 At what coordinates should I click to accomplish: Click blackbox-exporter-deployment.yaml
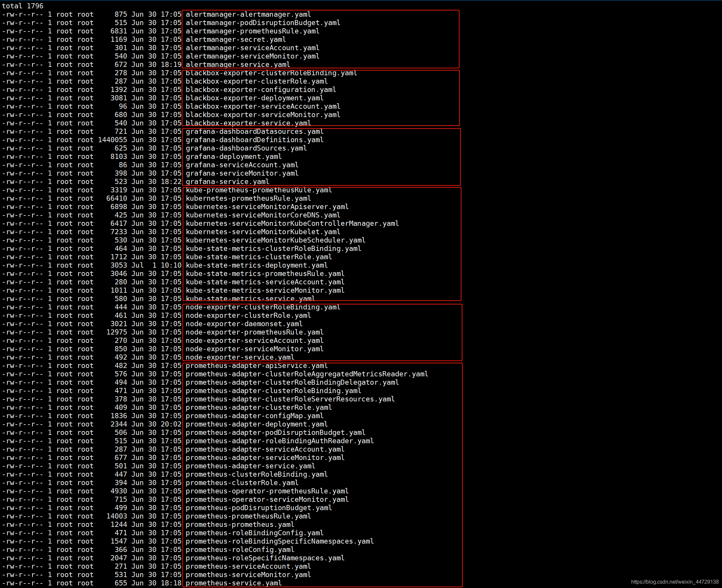(254, 98)
